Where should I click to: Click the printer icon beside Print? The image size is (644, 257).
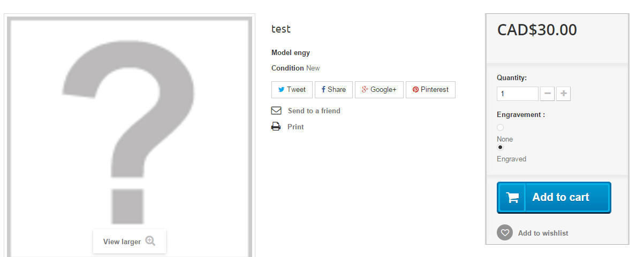click(x=276, y=127)
